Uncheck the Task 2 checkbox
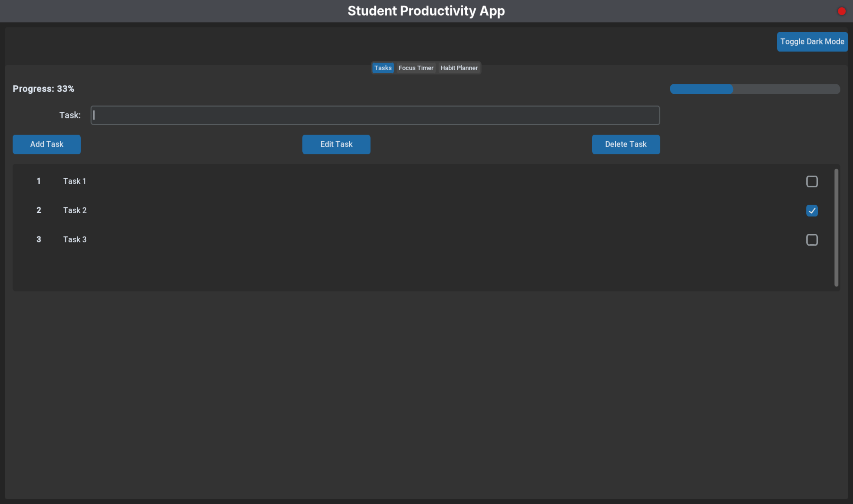Screen dimensions: 853x504 (812, 211)
